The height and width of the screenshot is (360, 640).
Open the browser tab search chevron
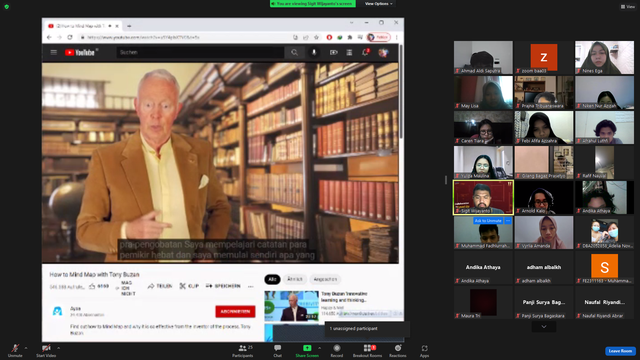point(351,23)
